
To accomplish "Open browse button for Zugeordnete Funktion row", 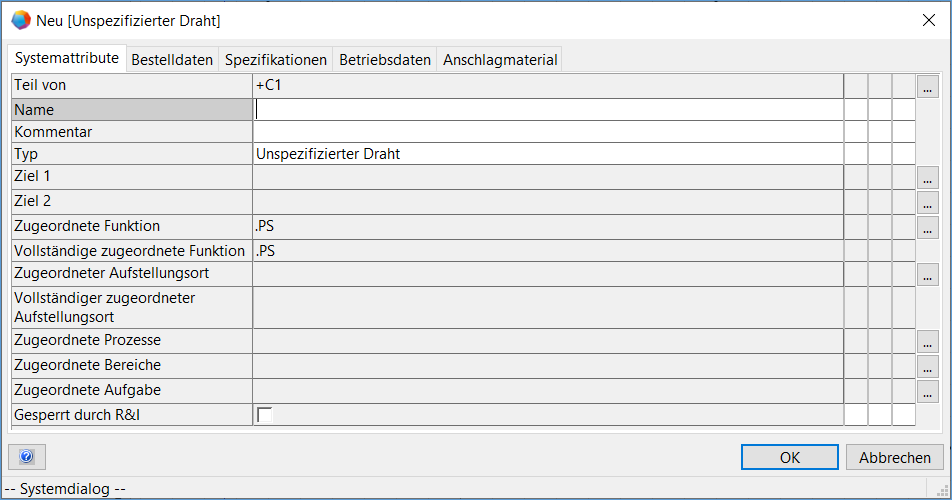I will click(x=928, y=227).
